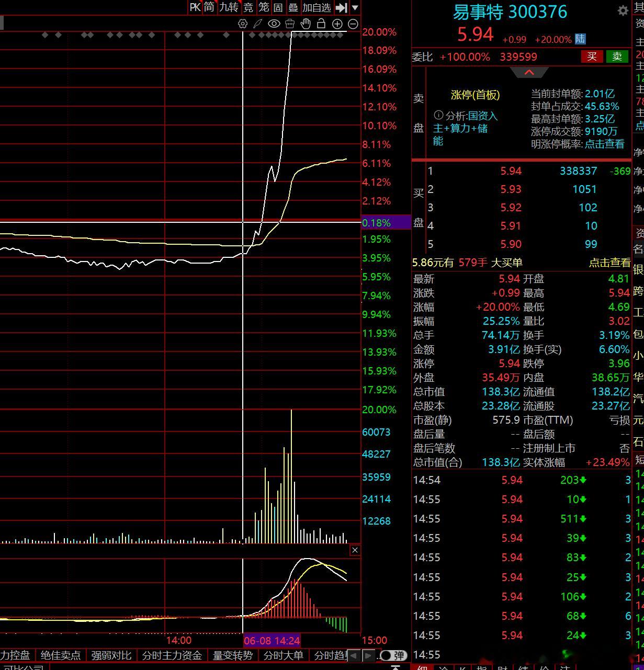Click 当前封单额 value 2.01亿
Image resolution: width=644 pixels, height=670 pixels.
point(600,94)
